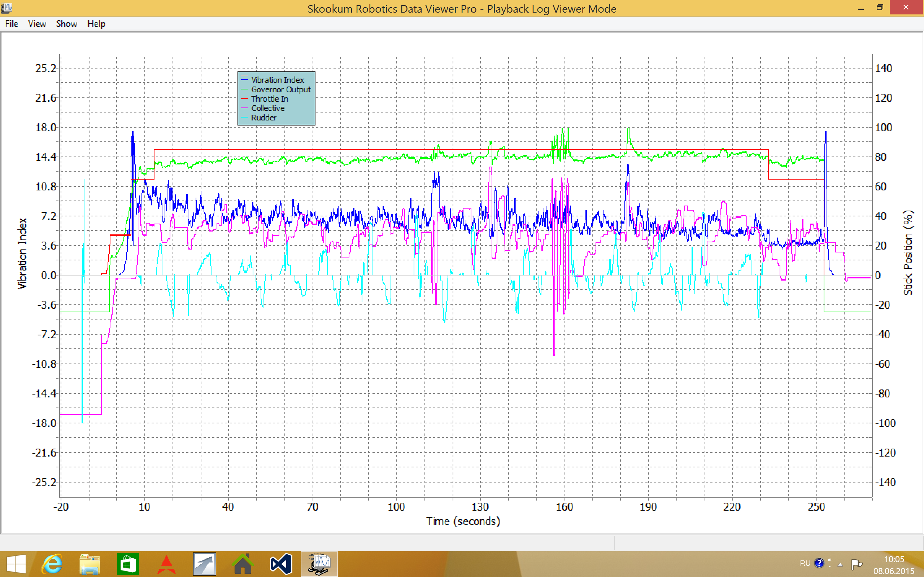Image resolution: width=924 pixels, height=577 pixels.
Task: Click the blue help question-mark tray icon
Action: (819, 563)
